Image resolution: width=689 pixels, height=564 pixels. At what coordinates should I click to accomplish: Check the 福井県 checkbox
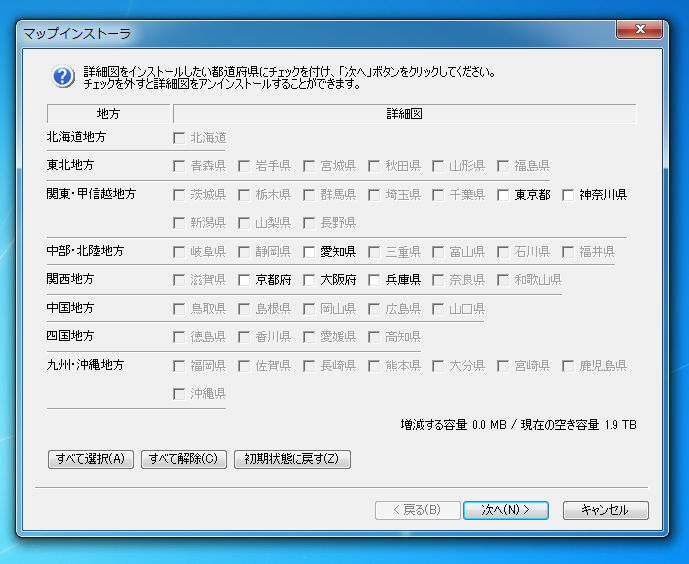click(x=568, y=252)
